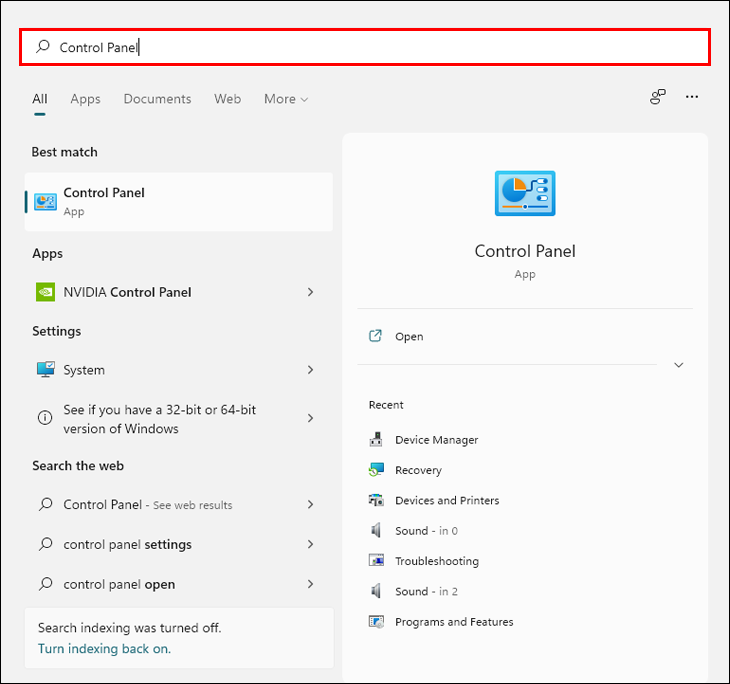
Task: Switch to the Documents filter tab
Action: pos(157,99)
